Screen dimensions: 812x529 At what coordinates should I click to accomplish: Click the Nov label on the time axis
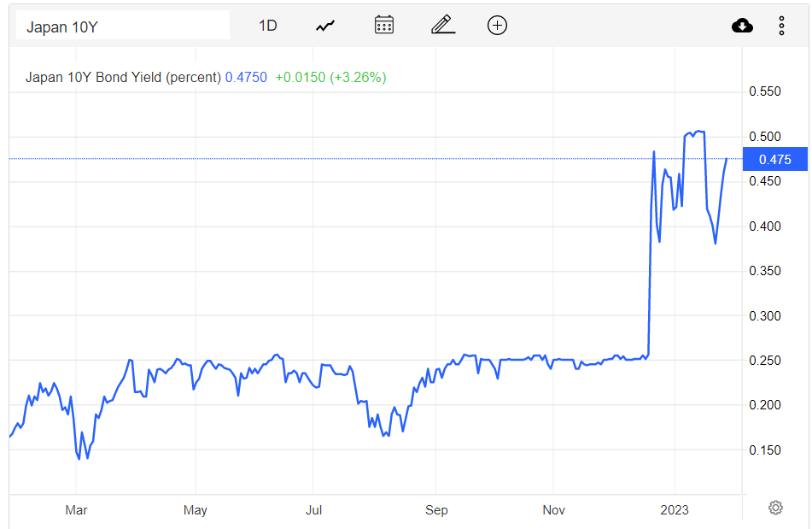click(x=553, y=510)
